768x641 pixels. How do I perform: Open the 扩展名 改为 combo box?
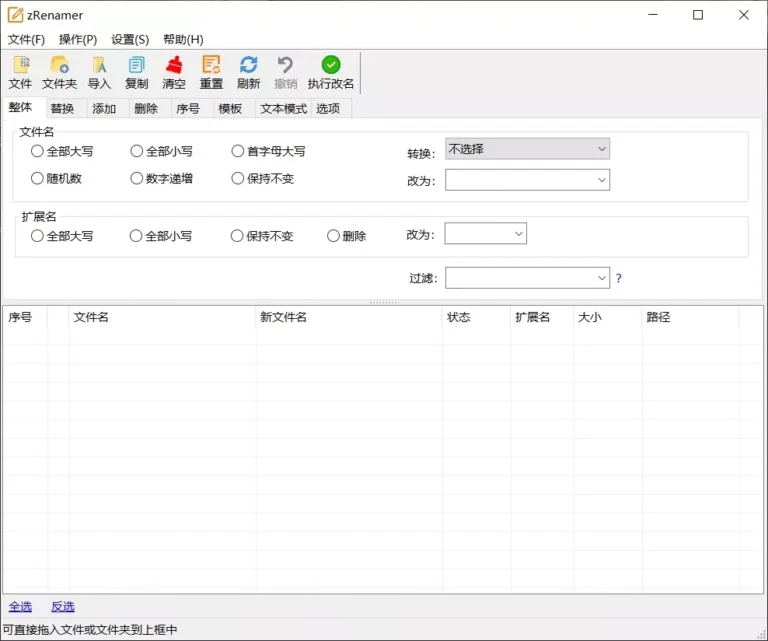pos(485,234)
